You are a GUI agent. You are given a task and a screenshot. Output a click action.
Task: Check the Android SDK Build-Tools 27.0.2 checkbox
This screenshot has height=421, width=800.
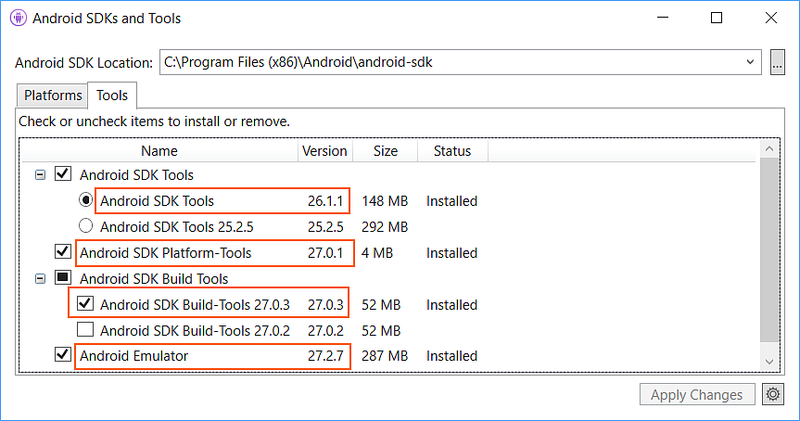(x=85, y=330)
